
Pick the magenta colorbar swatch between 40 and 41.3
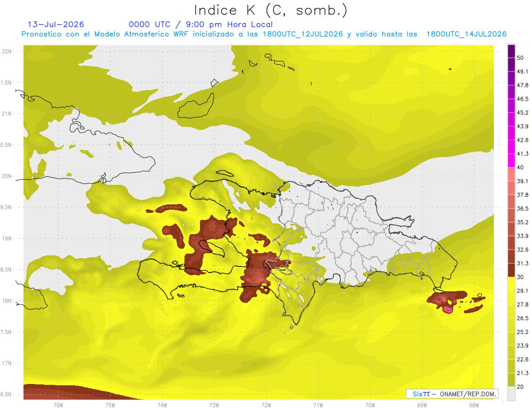point(511,160)
